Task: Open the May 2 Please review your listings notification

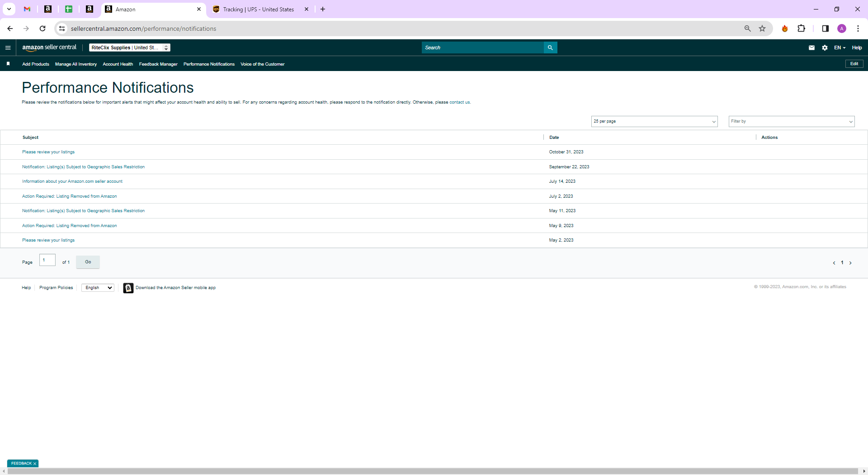Action: coord(48,240)
